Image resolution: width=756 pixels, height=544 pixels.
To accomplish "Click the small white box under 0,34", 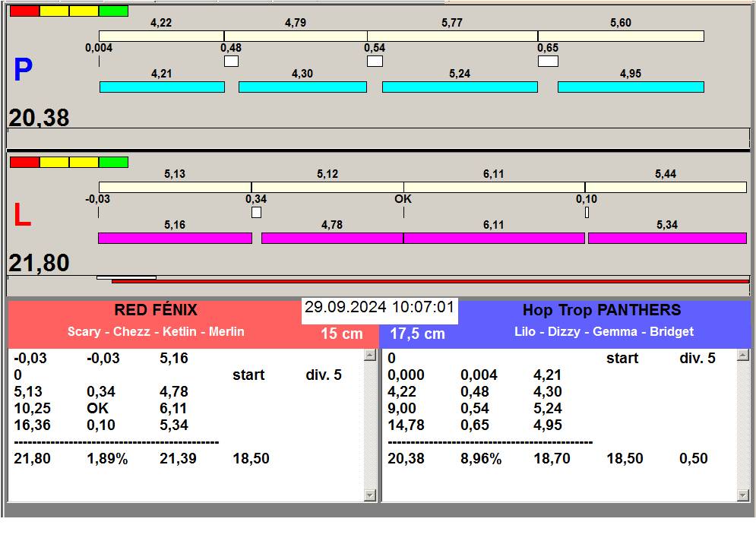I will coord(256,213).
